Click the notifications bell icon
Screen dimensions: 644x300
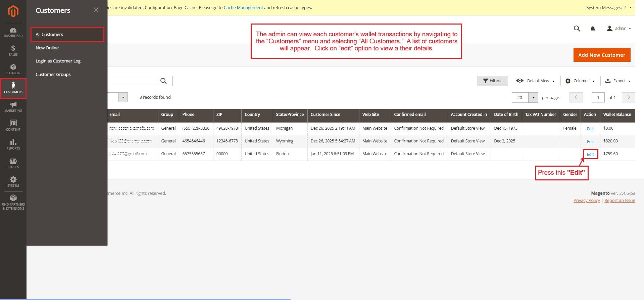[x=593, y=29]
